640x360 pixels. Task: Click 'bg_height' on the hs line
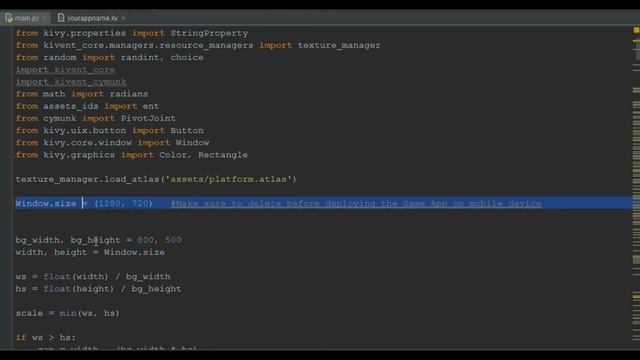click(x=156, y=289)
